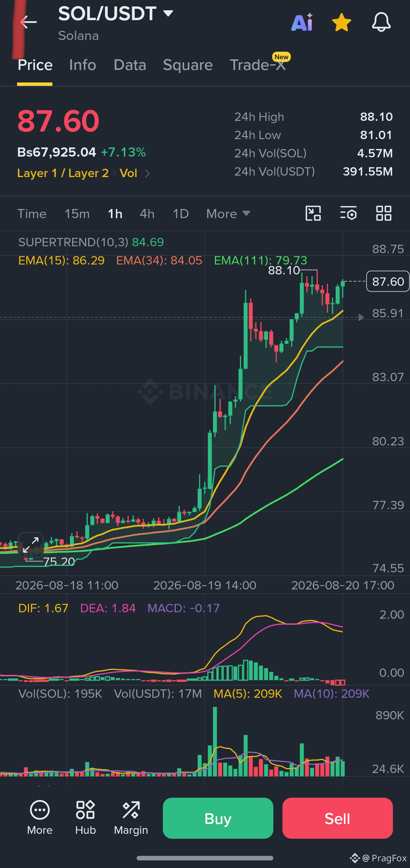410x868 pixels.
Task: Tap the 24h High value 88.10
Action: click(376, 117)
